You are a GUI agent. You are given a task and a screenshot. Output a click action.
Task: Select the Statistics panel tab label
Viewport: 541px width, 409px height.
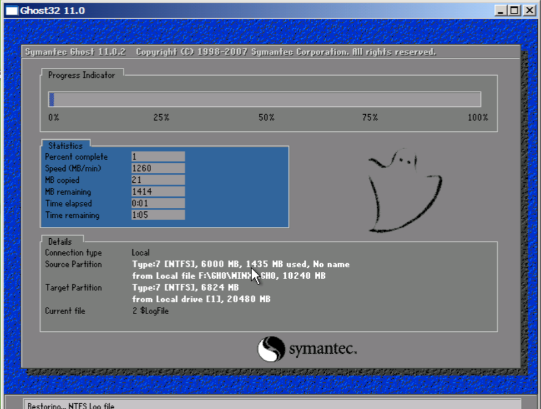(65, 146)
